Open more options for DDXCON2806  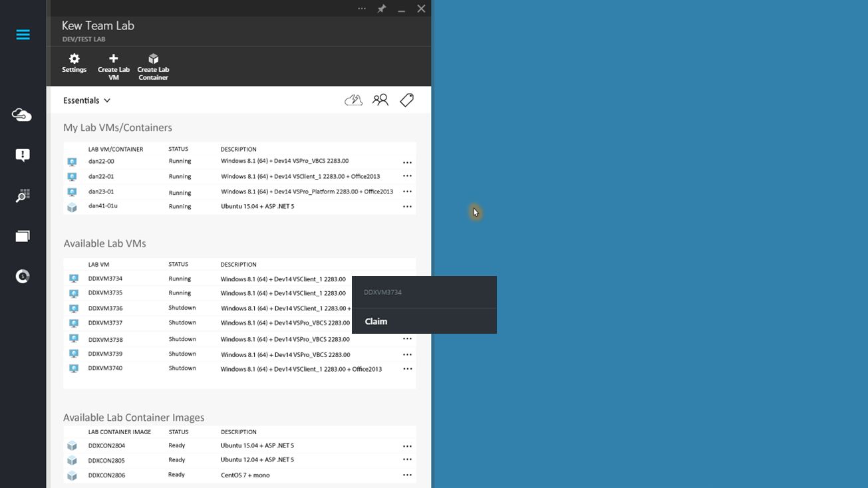[407, 475]
